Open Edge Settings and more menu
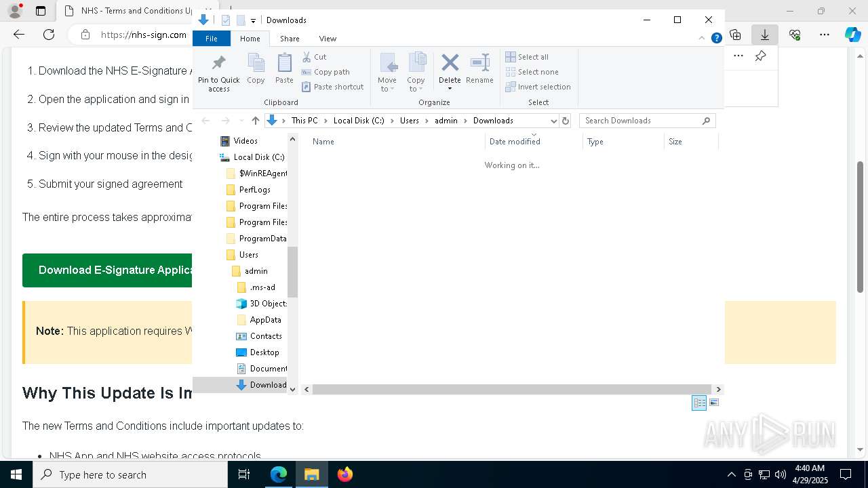 [x=825, y=35]
